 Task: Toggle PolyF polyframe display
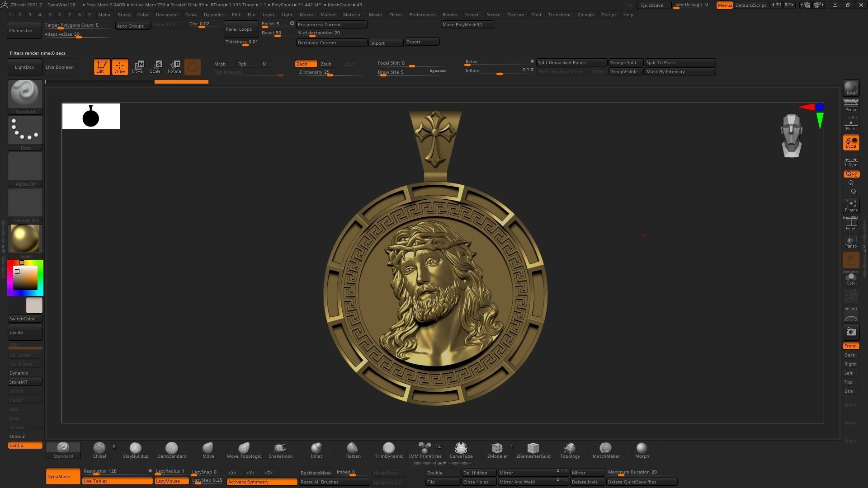coord(851,224)
